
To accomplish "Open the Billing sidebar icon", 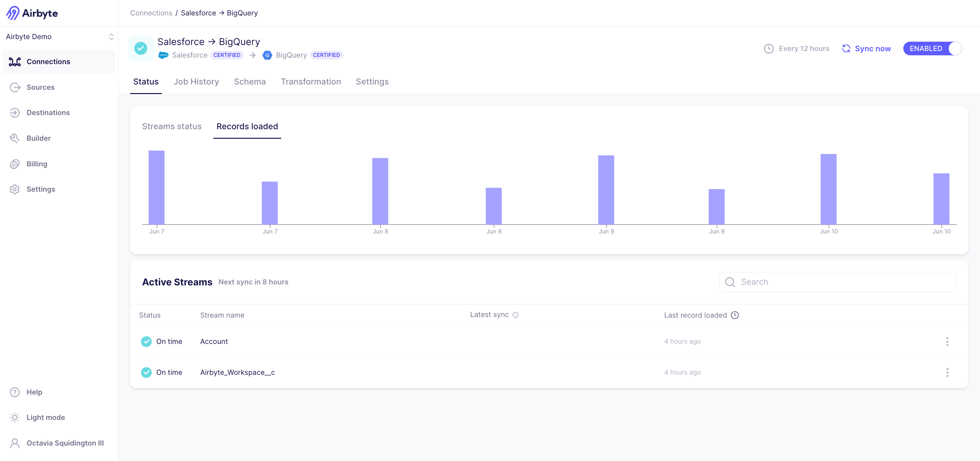I will click(x=15, y=164).
